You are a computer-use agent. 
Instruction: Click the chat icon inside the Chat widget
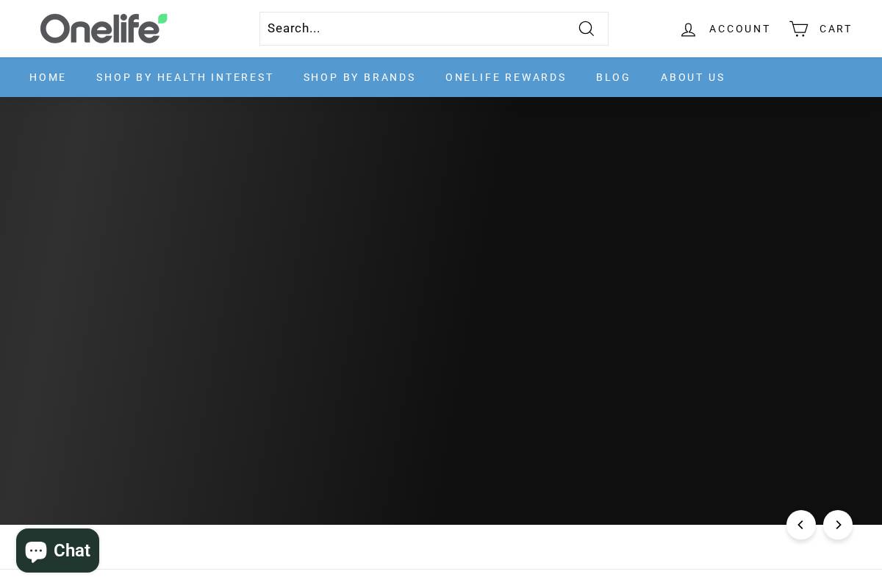(35, 550)
